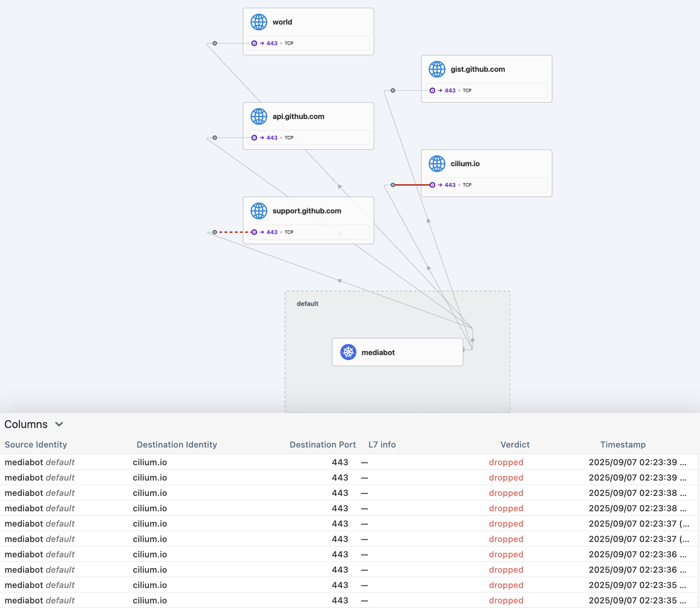700x608 pixels.
Task: Click the first 02:23:36 row's dropped verdict
Action: pos(506,554)
